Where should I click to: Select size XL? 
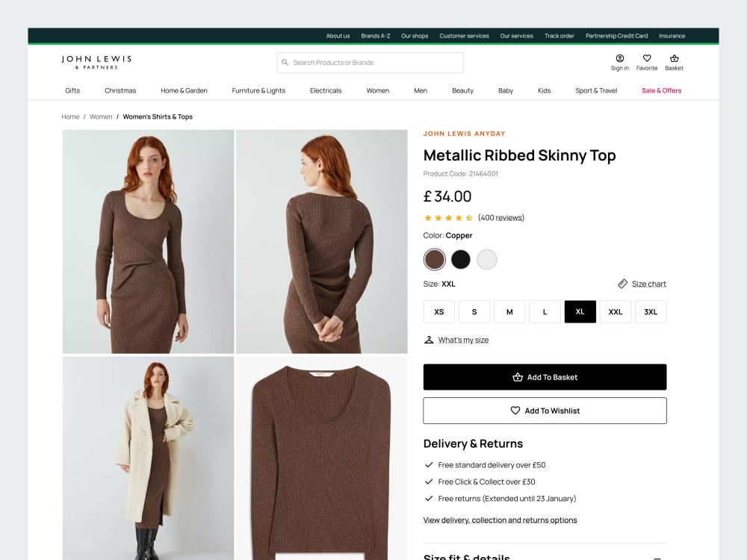(580, 312)
